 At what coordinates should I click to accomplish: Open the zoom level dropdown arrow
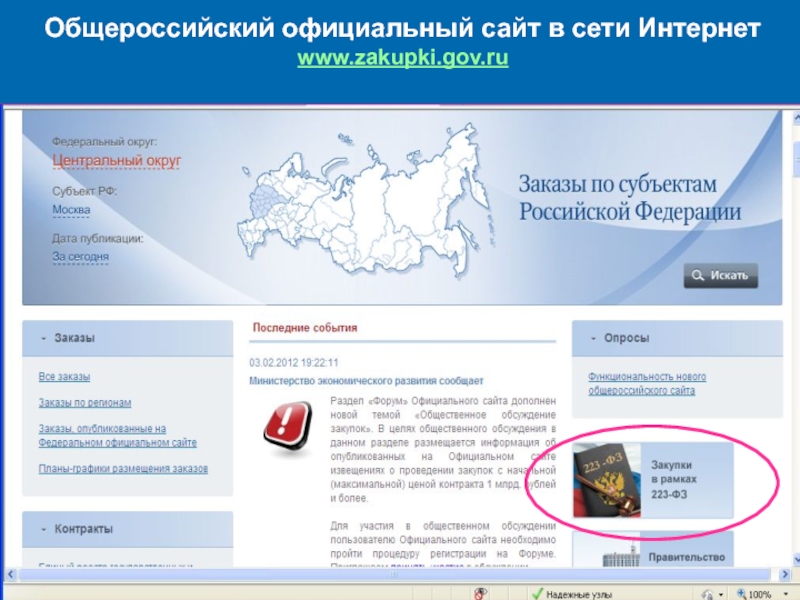(x=784, y=595)
